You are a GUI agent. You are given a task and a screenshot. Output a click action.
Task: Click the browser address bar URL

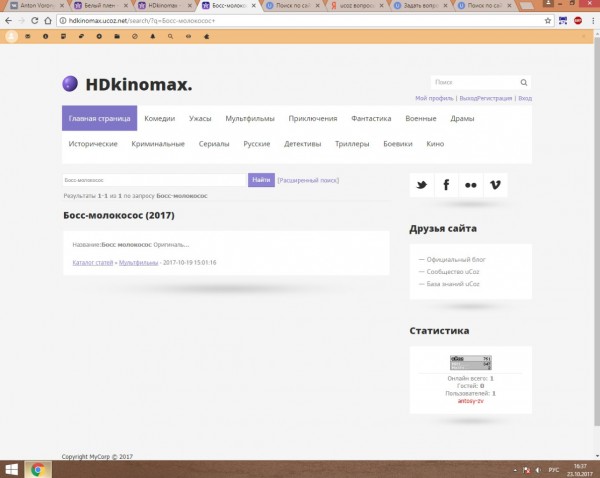pos(142,21)
